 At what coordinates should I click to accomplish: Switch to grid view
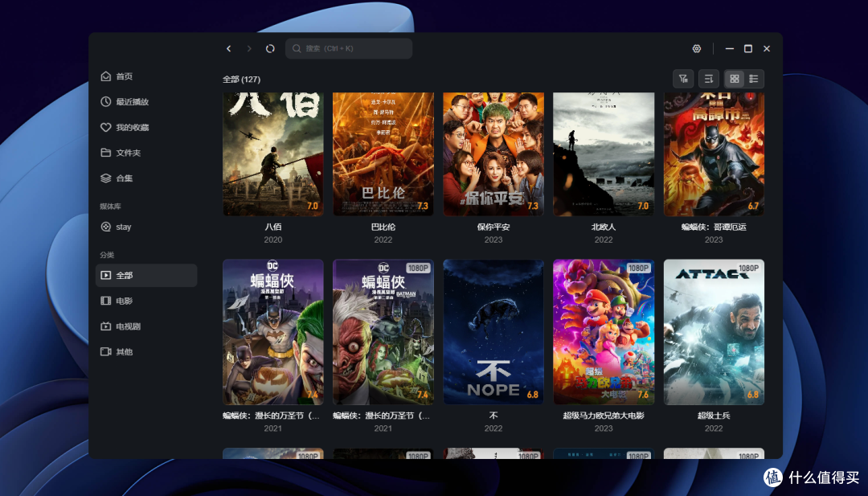coord(735,79)
